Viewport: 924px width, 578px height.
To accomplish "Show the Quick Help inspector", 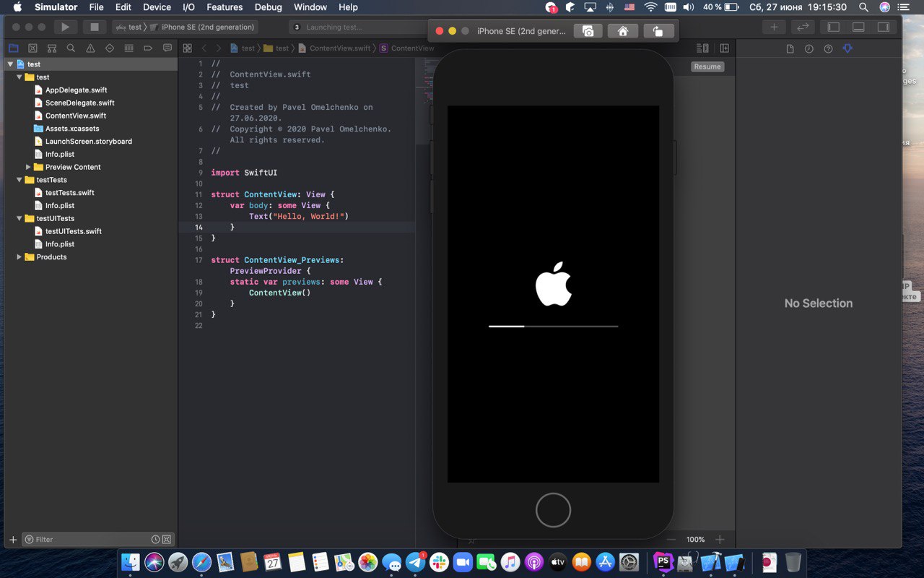I will 828,48.
